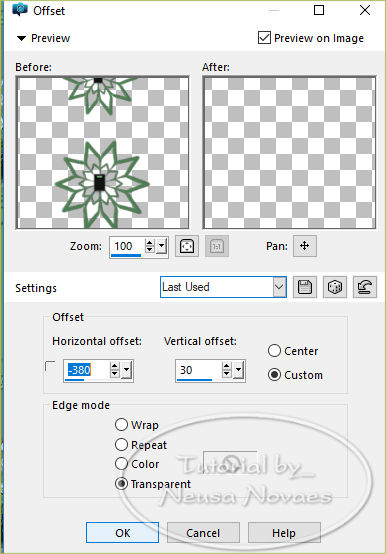
Task: Click the blue slider bar under Horizontal offset
Action: (75, 380)
